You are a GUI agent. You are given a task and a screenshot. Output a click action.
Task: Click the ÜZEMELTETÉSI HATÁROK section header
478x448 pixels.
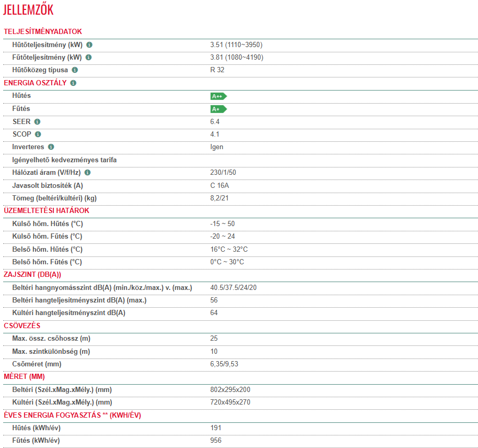click(x=47, y=211)
